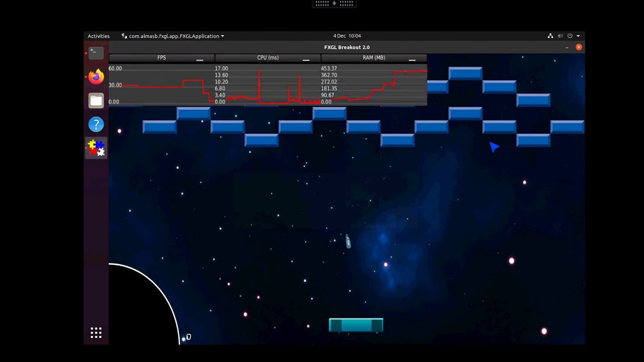This screenshot has height=362, width=644.
Task: Click the teal paddle bat
Action: tap(356, 325)
